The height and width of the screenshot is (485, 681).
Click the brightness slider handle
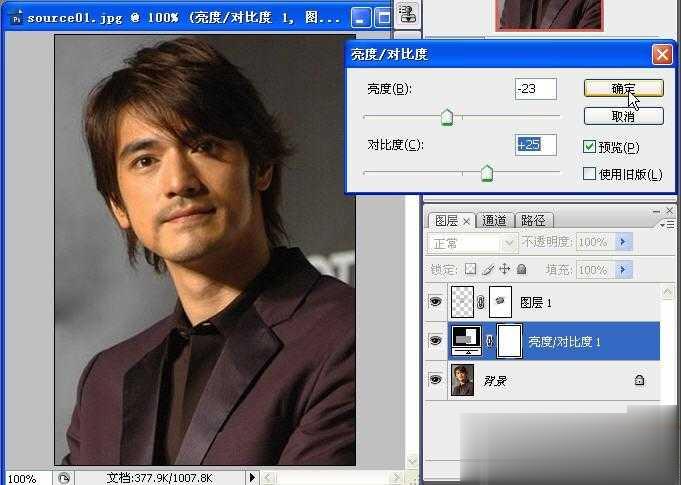(447, 117)
